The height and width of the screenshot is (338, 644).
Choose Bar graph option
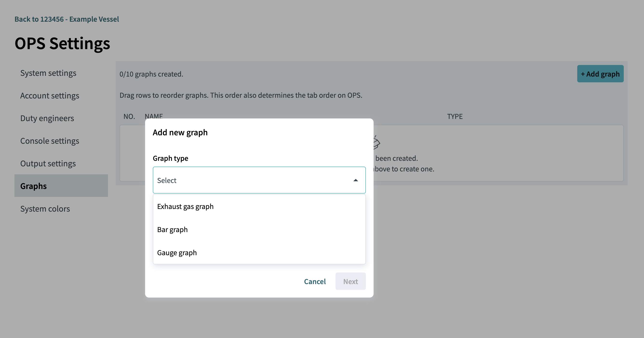(259, 229)
